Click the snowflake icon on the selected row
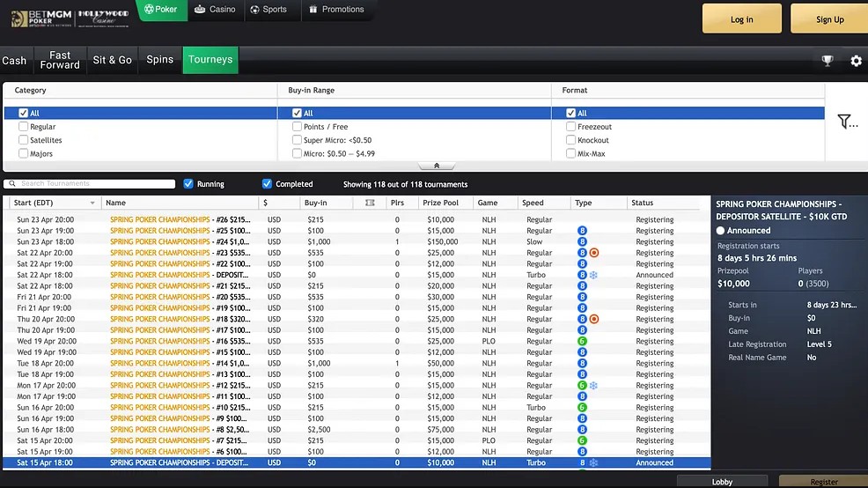868x488 pixels. pos(593,462)
